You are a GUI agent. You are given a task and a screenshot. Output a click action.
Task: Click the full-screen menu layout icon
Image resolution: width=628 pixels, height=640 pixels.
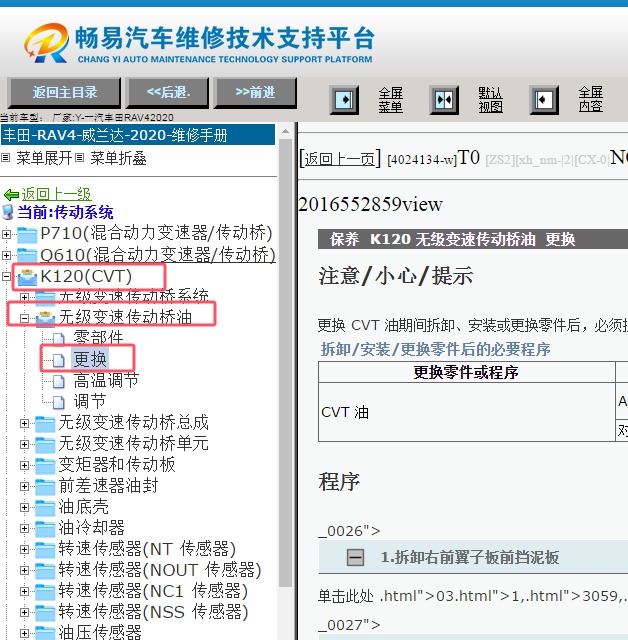tap(344, 100)
